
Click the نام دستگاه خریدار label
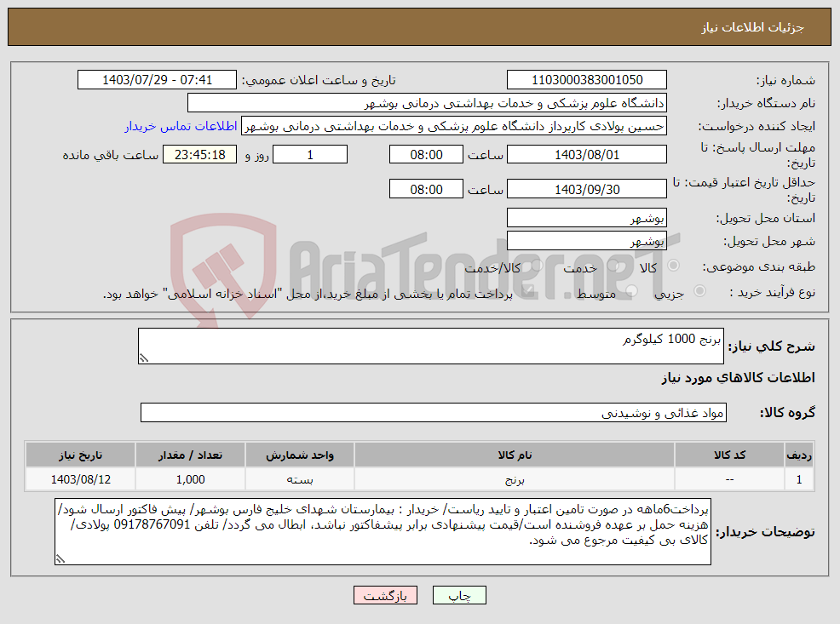(766, 103)
